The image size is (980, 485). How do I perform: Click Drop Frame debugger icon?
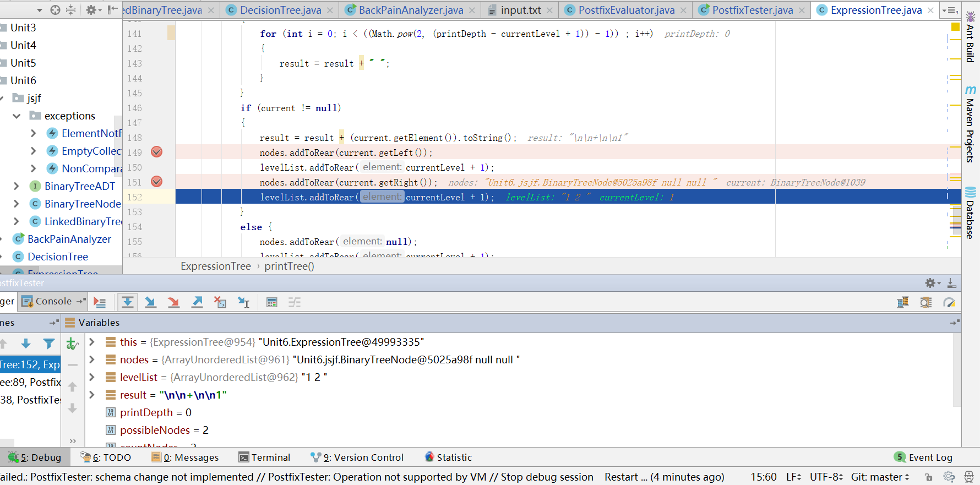tap(220, 302)
